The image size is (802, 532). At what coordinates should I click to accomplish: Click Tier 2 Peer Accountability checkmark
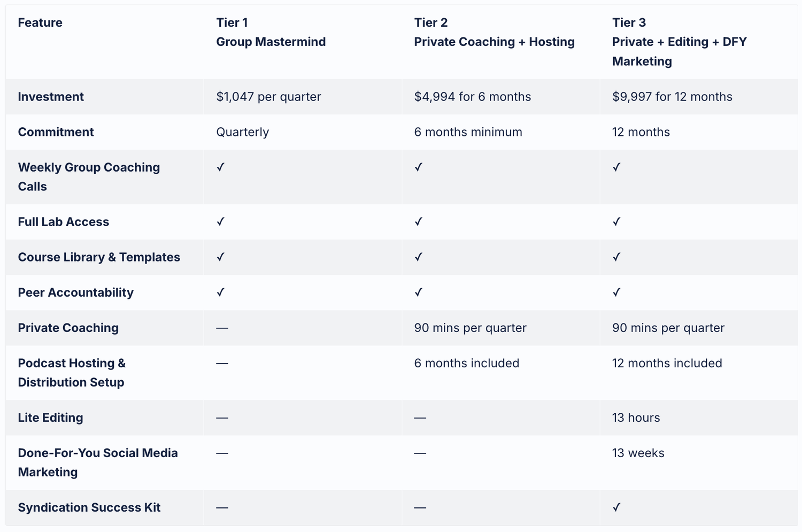[x=418, y=292]
